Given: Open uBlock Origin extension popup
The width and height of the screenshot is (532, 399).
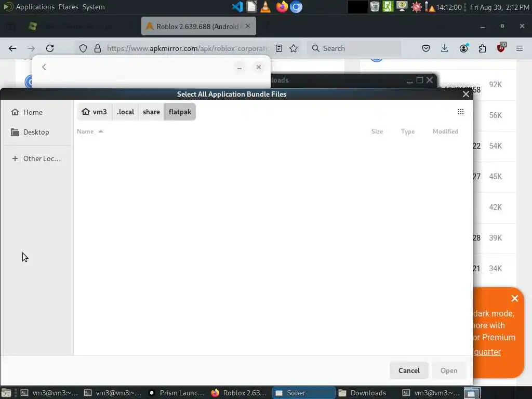Looking at the screenshot, I should click(501, 48).
